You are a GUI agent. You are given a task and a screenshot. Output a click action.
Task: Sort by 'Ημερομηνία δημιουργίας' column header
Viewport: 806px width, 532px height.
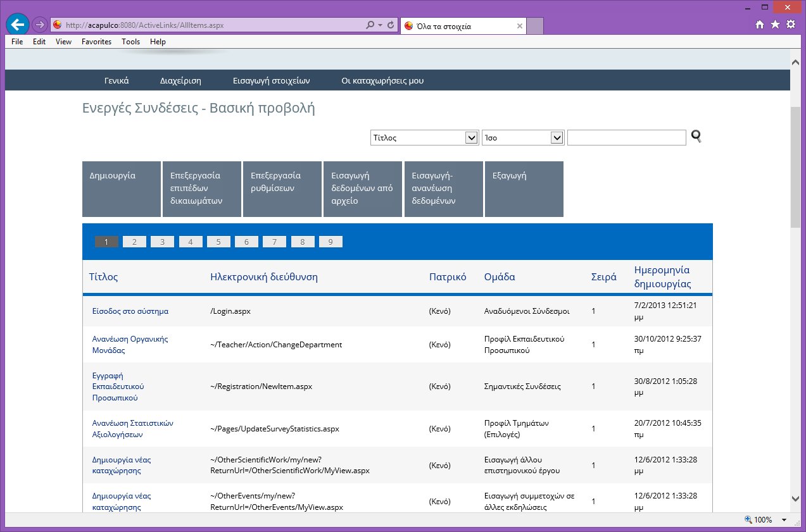tap(663, 277)
